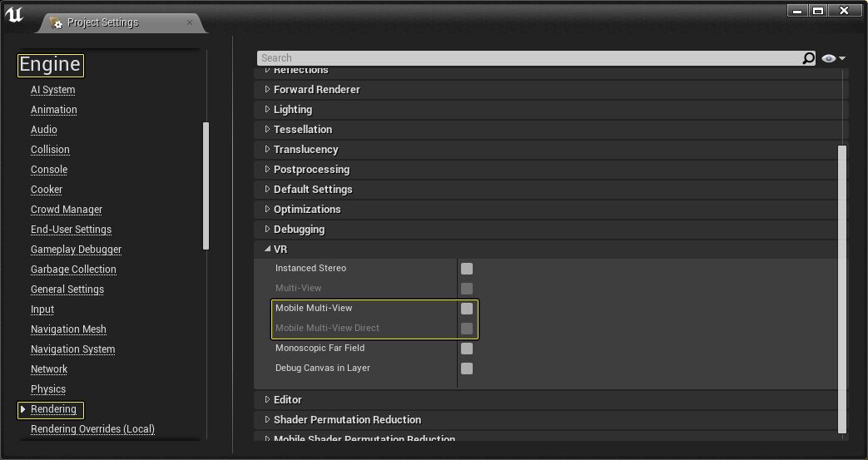The image size is (868, 460).
Task: Expand the Forward Renderer section
Action: click(x=267, y=89)
